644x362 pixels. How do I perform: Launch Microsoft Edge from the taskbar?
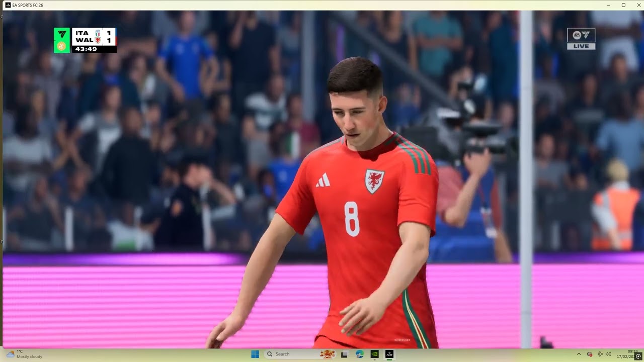[360, 354]
